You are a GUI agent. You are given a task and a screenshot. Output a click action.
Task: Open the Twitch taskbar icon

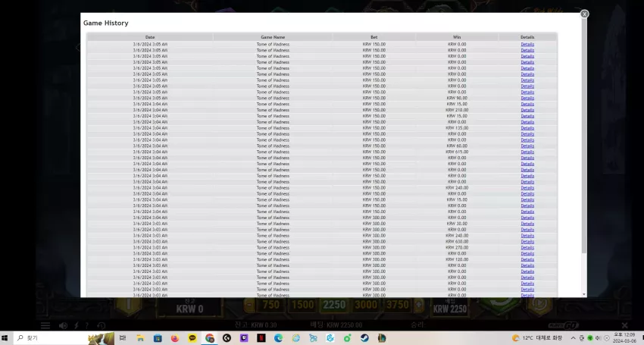[244, 338]
